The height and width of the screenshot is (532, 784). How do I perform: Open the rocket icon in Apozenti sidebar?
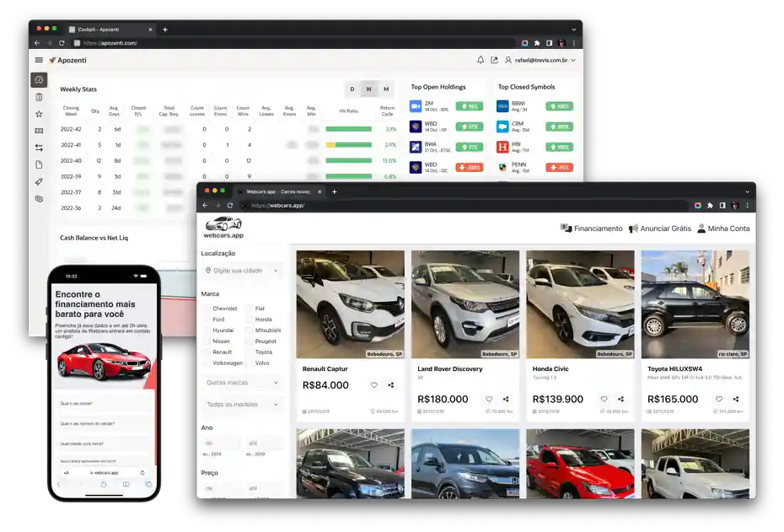[x=39, y=181]
